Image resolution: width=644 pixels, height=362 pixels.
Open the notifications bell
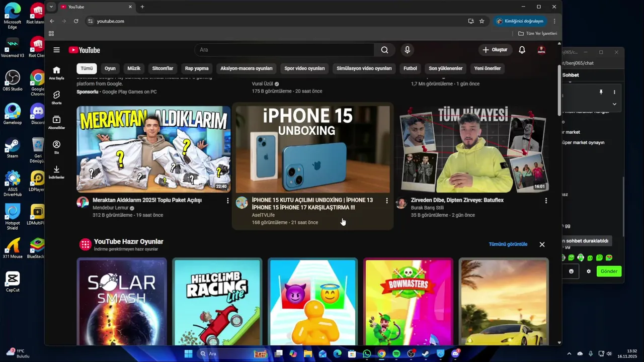point(522,50)
